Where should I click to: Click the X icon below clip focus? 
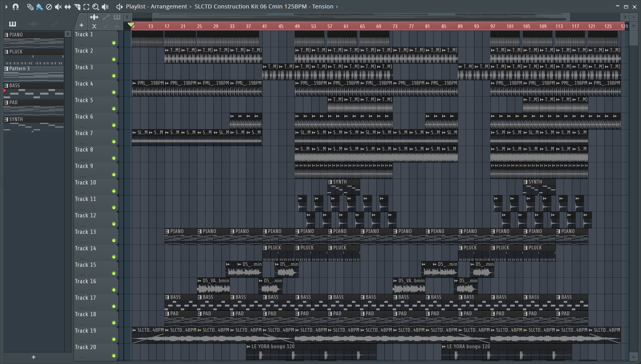click(94, 26)
